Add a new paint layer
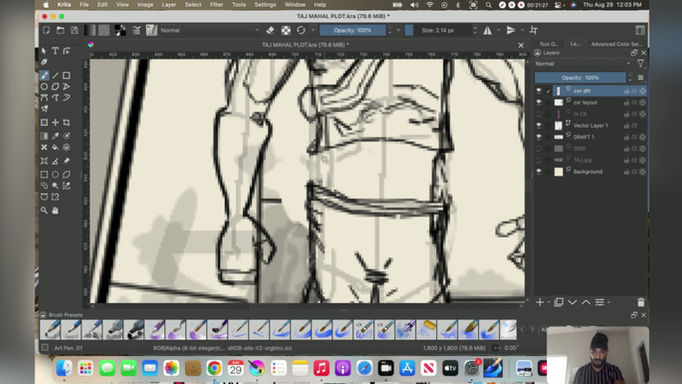 click(540, 302)
